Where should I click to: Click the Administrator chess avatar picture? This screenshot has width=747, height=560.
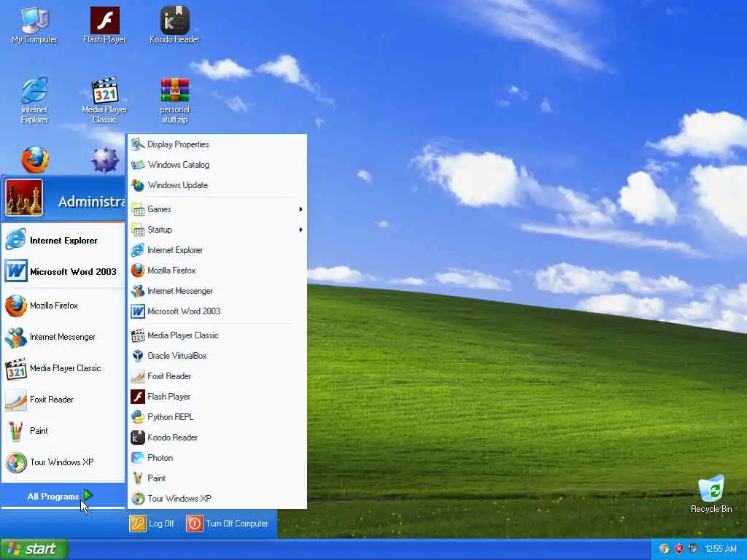[24, 198]
